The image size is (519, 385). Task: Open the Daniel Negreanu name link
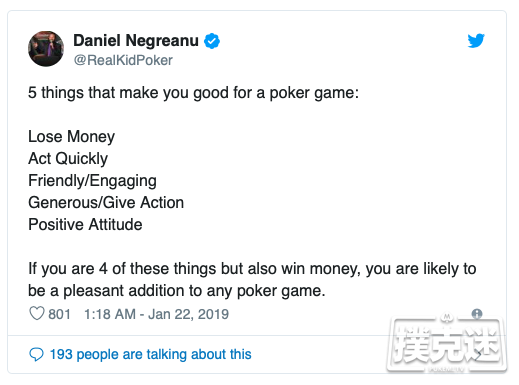136,41
